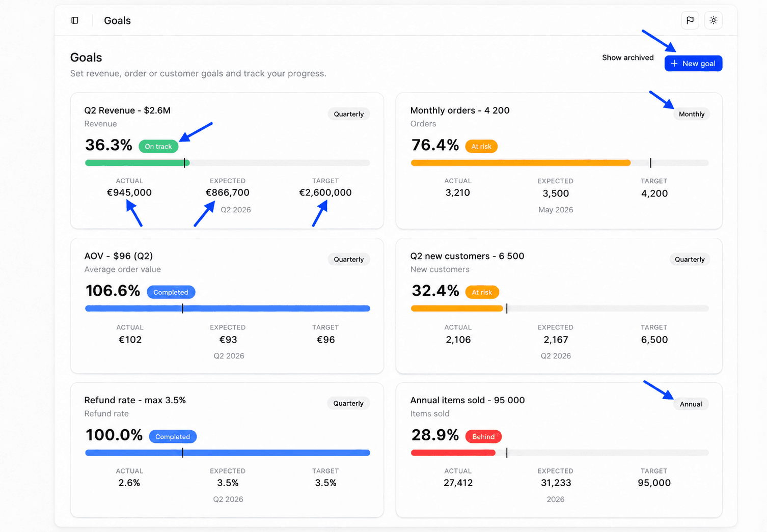This screenshot has width=767, height=532.
Task: Open Q2 new customers - 6 500 goal title
Action: [x=467, y=256]
